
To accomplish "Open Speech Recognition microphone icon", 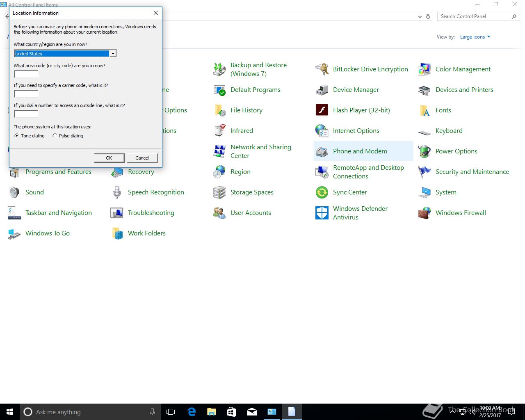I will (x=117, y=192).
